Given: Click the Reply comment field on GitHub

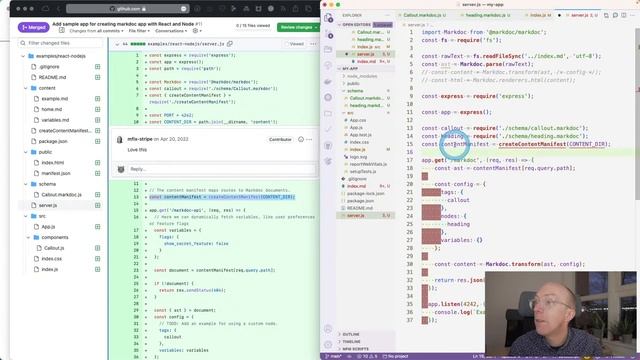Looking at the screenshot, I should (222, 169).
